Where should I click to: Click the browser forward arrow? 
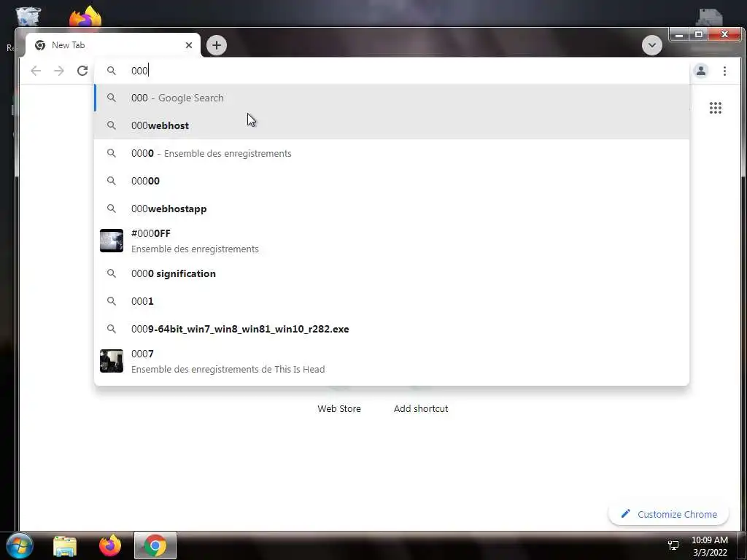click(x=58, y=71)
